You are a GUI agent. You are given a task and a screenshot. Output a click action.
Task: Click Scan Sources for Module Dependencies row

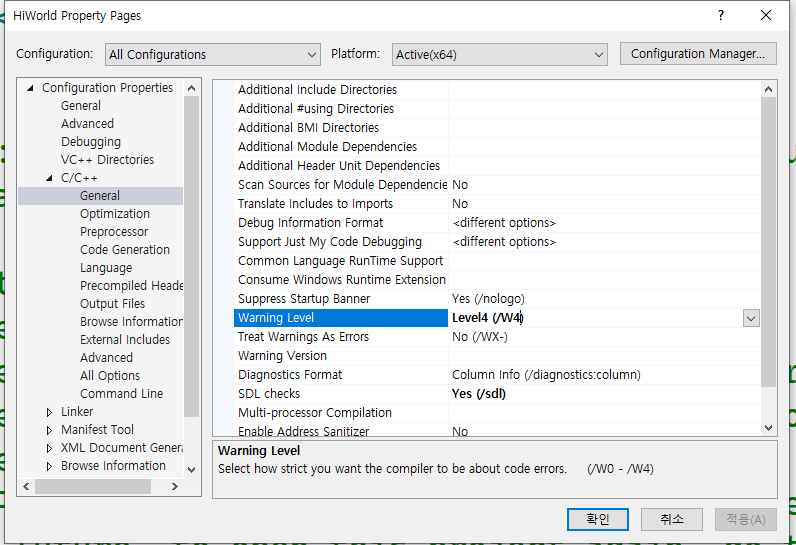[342, 185]
